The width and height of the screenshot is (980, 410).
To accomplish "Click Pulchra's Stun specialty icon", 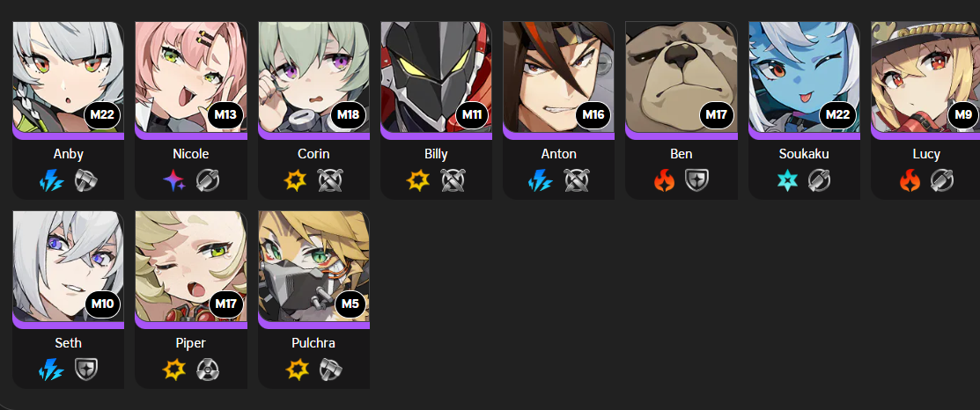I will [x=330, y=370].
